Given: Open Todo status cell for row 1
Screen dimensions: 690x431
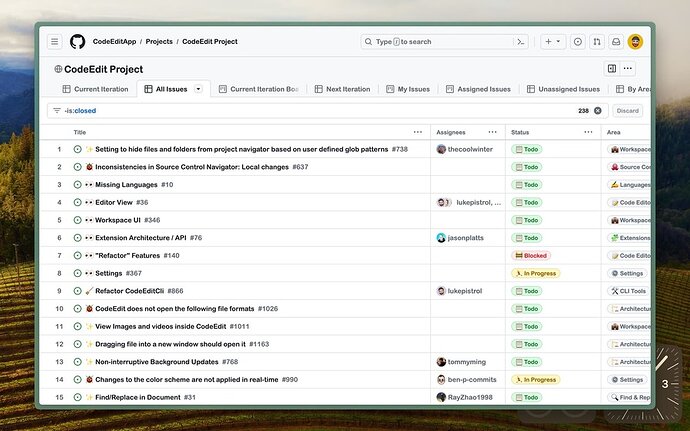Looking at the screenshot, I should 527,149.
